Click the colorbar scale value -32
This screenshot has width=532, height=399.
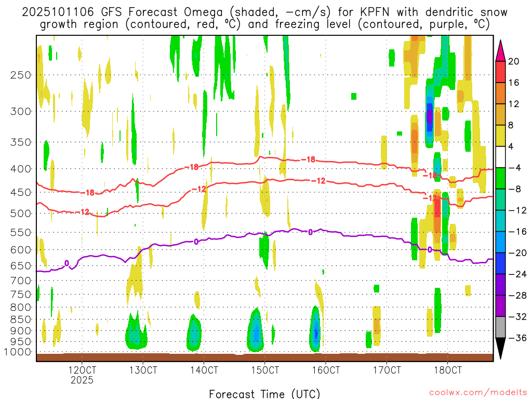(517, 316)
